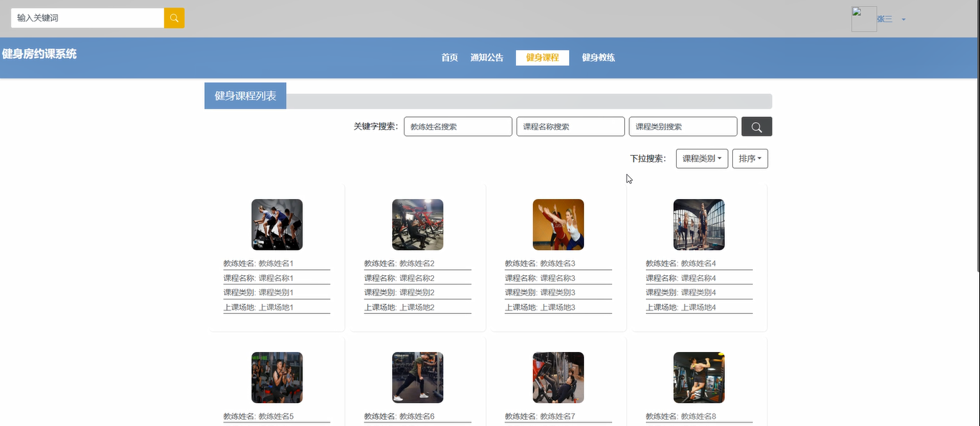Click text 教练姓名5
This screenshot has height=426, width=980.
point(276,417)
